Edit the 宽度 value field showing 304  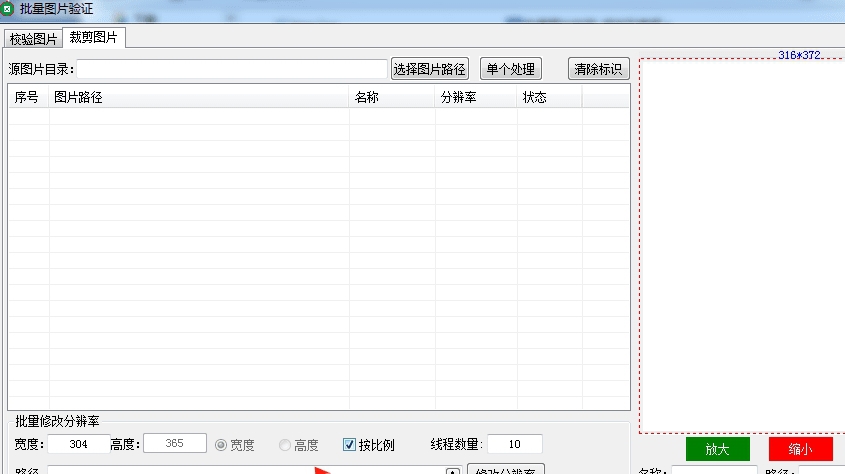click(x=79, y=444)
